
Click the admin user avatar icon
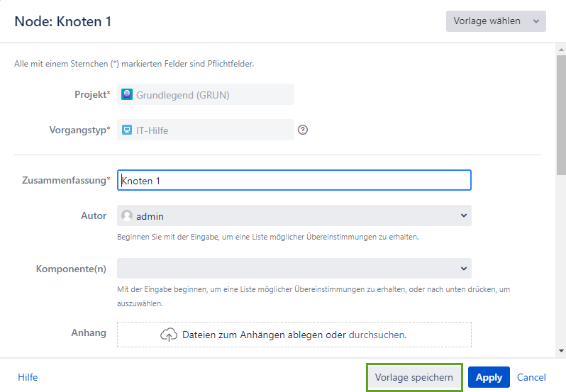click(127, 215)
